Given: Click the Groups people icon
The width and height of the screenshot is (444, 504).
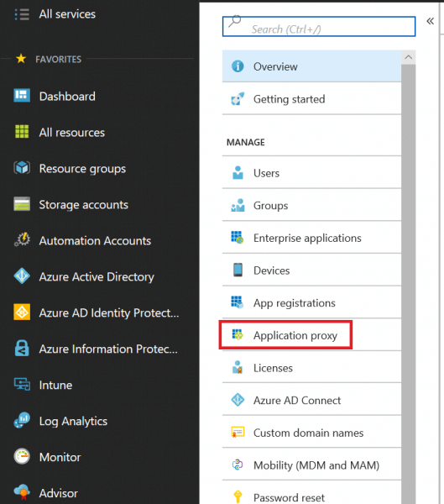Looking at the screenshot, I should tap(238, 205).
